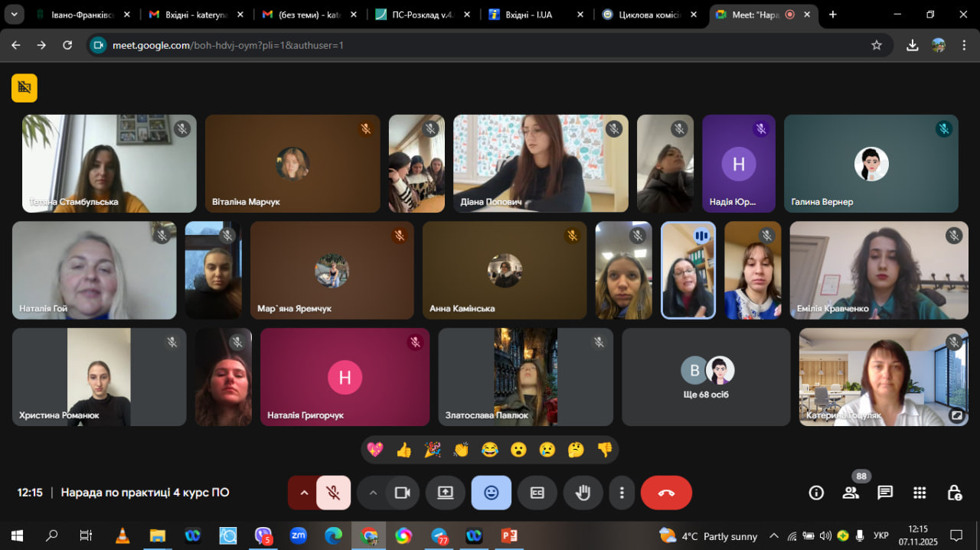Screen dimensions: 980x550
Task: Expand the camera video settings arrow
Action: [373, 493]
